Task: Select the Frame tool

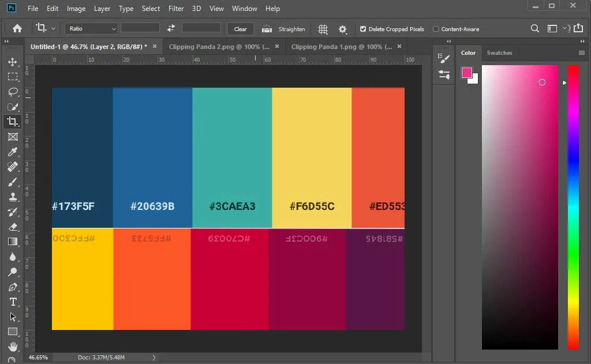Action: (13, 137)
